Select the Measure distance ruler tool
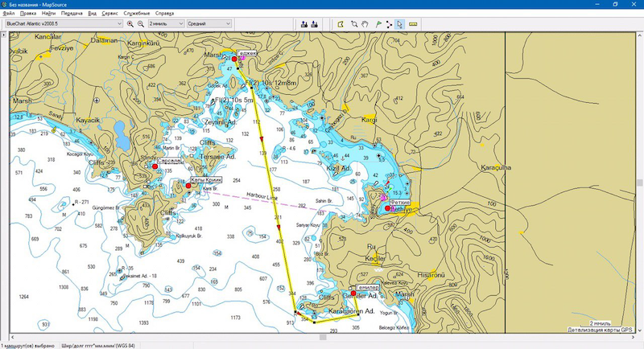This screenshot has width=644, height=349. [x=413, y=24]
